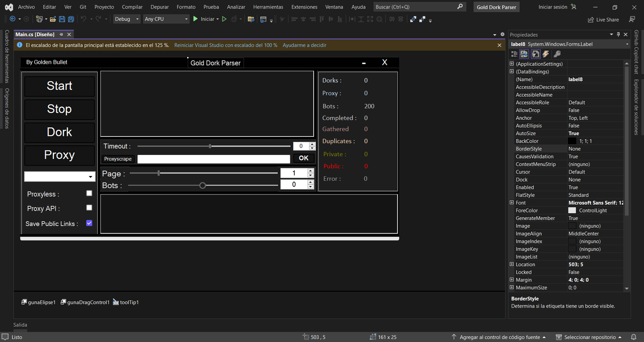Click the Save All double-disk icon
The height and width of the screenshot is (342, 644).
tap(71, 19)
